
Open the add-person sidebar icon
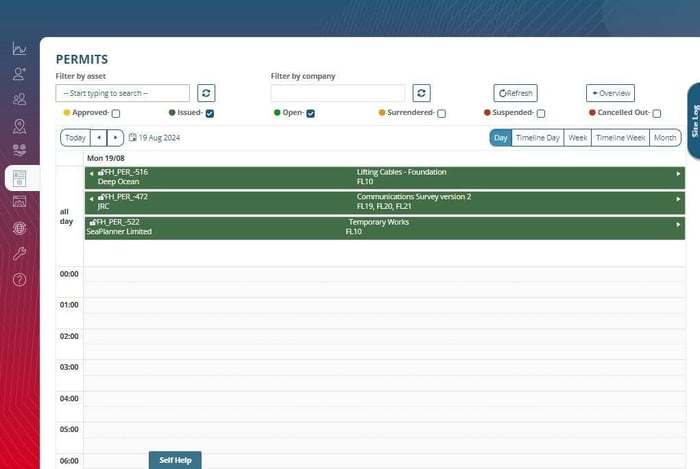pos(19,74)
